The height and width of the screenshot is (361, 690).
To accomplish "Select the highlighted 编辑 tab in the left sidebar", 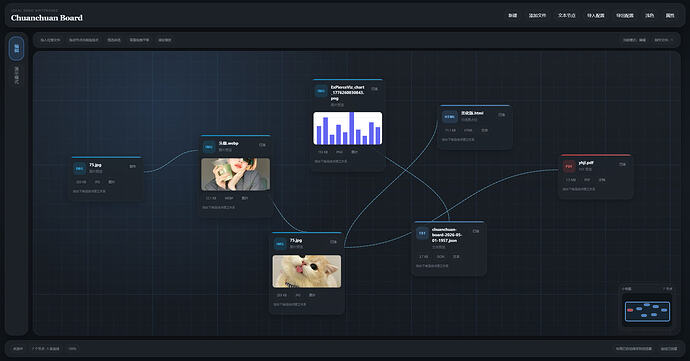I will [x=17, y=48].
